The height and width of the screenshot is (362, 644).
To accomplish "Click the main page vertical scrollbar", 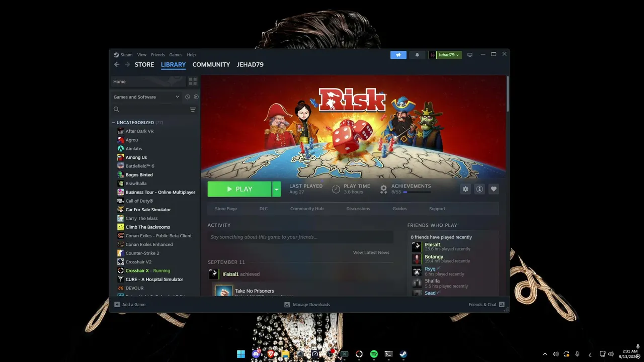I will click(x=508, y=94).
